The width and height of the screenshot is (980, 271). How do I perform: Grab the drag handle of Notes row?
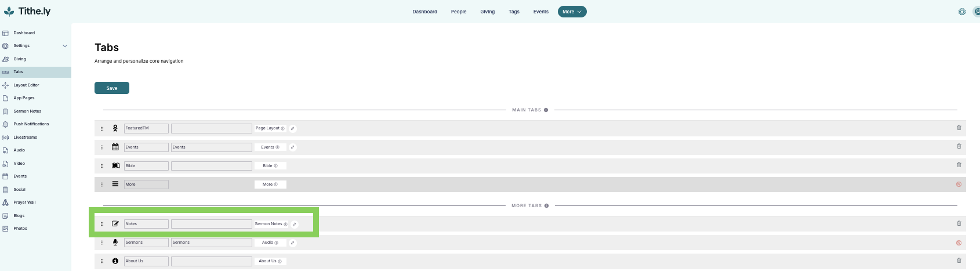[x=102, y=224]
